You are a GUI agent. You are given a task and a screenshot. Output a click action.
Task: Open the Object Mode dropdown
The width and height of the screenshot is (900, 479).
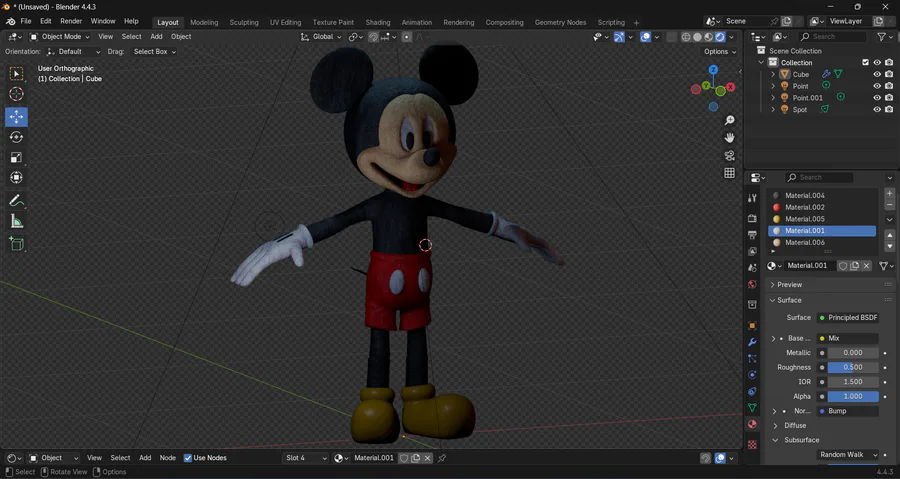point(60,37)
